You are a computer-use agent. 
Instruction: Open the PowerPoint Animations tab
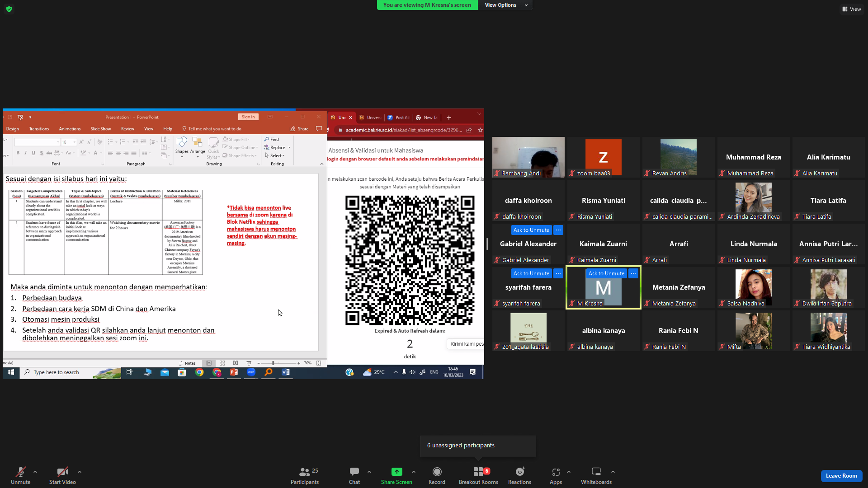pos(70,129)
